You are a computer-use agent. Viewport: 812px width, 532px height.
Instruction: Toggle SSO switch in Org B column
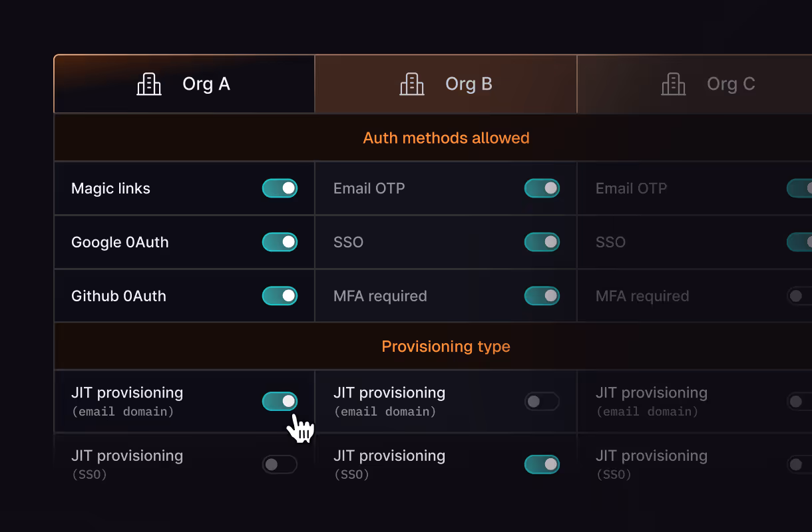coord(542,242)
